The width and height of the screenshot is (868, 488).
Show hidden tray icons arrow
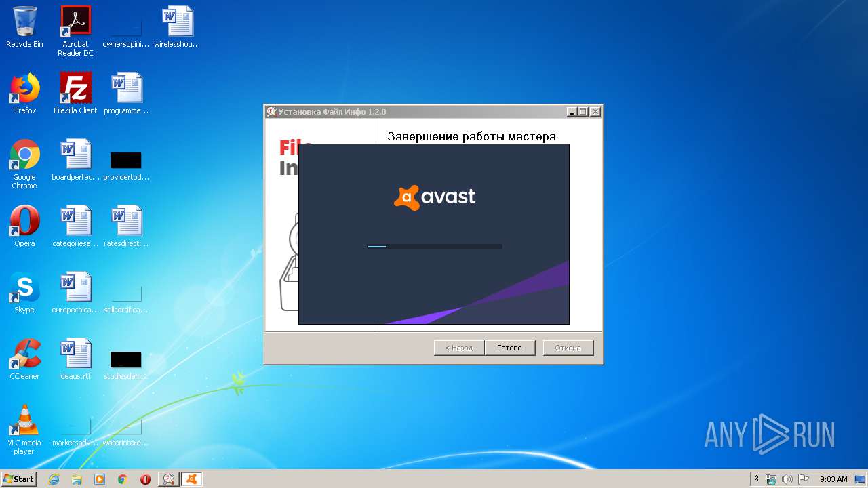click(x=756, y=479)
